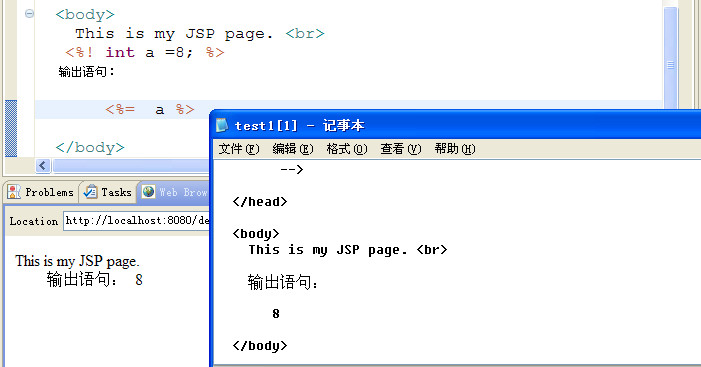Open the 查看(V) menu in Notepad

[x=401, y=149]
